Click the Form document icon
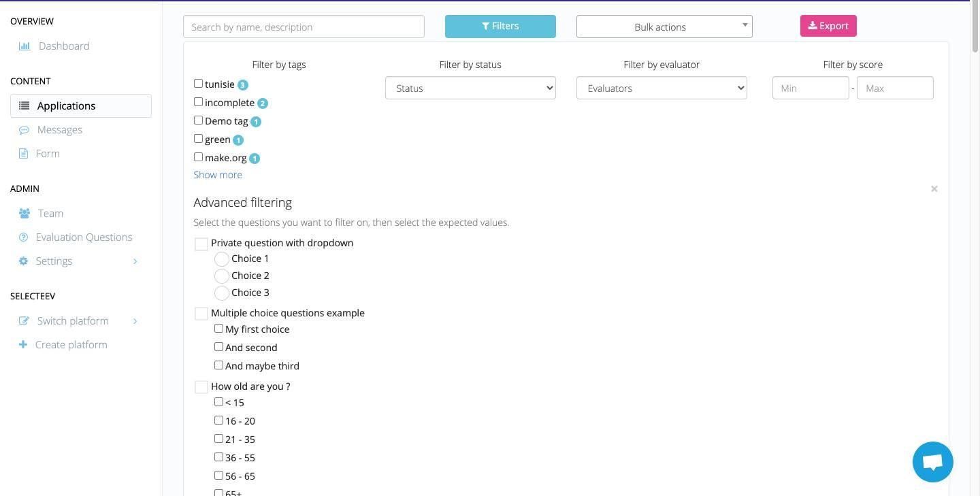Image resolution: width=980 pixels, height=496 pixels. coord(24,154)
